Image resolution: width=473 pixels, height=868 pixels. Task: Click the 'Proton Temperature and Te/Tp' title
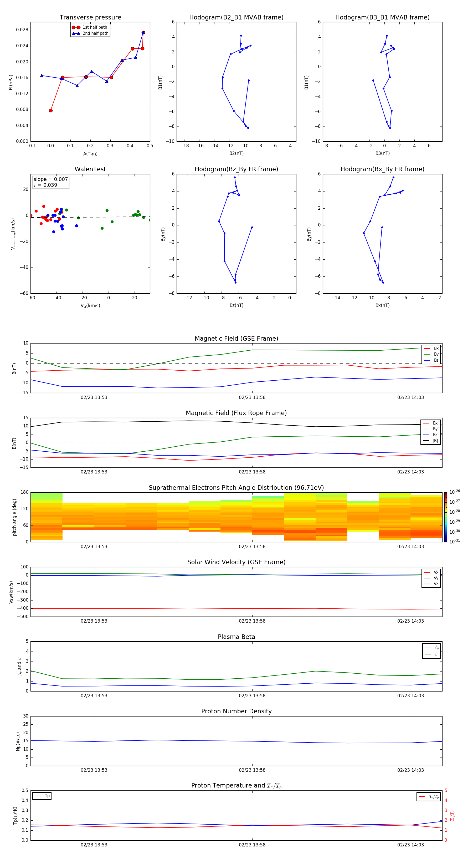(x=236, y=786)
